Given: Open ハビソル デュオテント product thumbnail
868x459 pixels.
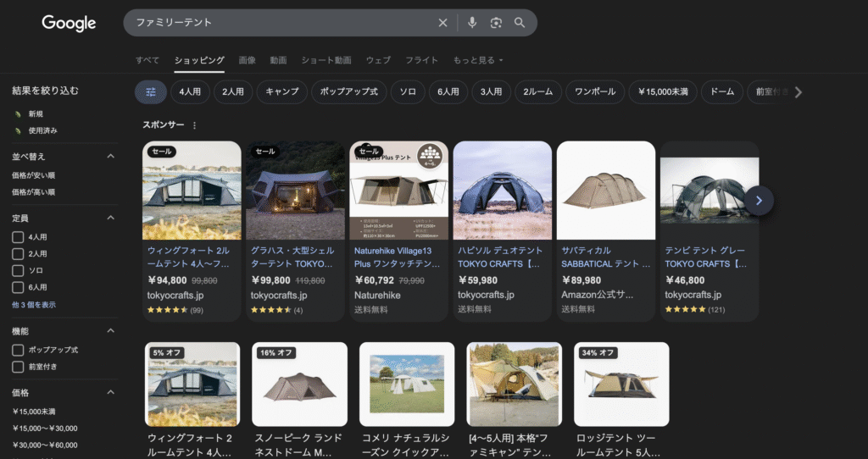Looking at the screenshot, I should pos(503,191).
